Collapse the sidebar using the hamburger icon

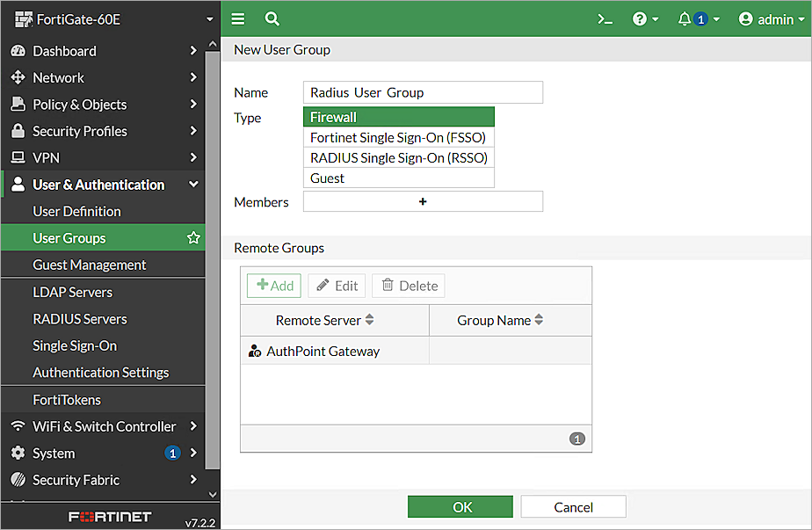point(237,18)
